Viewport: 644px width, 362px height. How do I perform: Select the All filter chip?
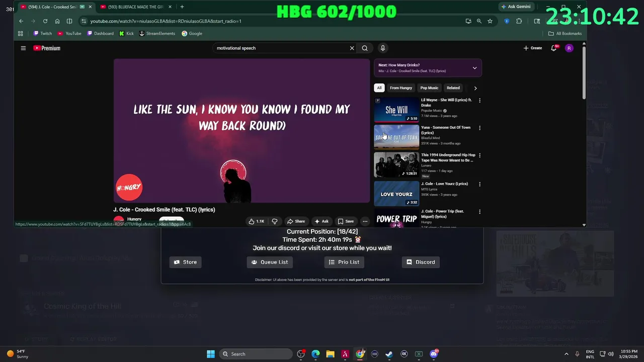(379, 88)
